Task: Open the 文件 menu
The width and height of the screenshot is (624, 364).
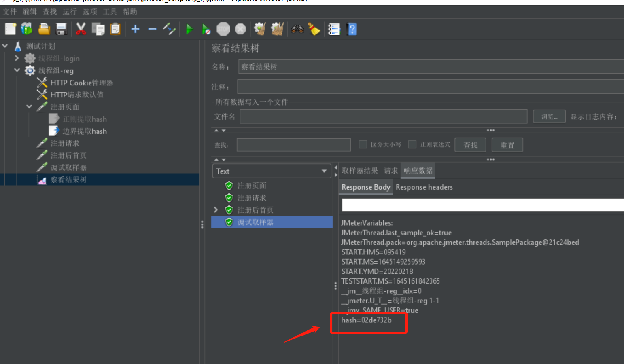Action: (10, 12)
